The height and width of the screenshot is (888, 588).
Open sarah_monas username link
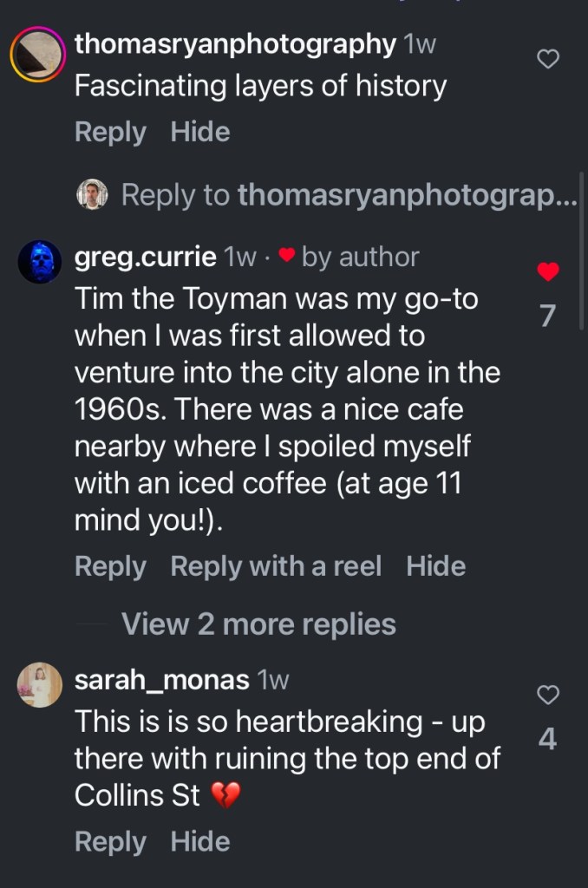point(162,680)
